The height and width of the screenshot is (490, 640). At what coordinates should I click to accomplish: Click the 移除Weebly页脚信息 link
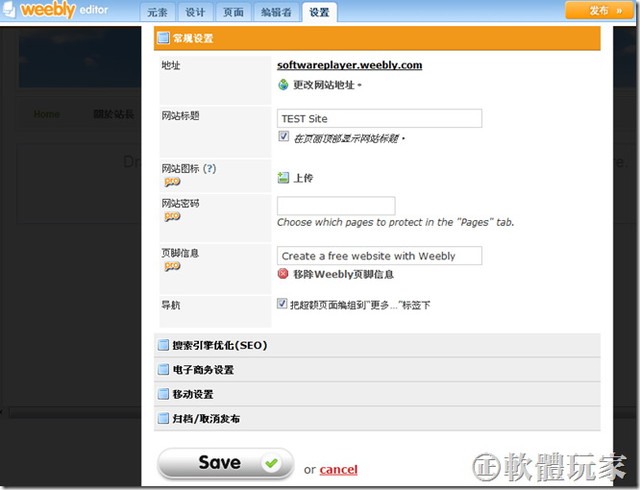[343, 274]
